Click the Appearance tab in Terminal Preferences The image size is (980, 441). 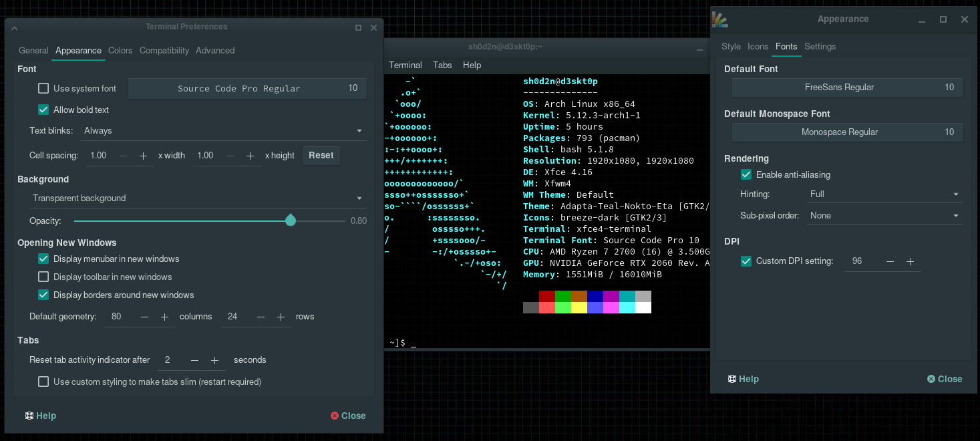pyautogui.click(x=78, y=51)
